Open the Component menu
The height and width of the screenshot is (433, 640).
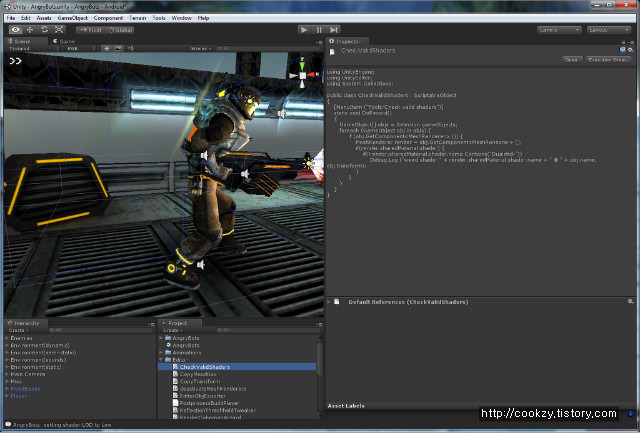click(108, 18)
